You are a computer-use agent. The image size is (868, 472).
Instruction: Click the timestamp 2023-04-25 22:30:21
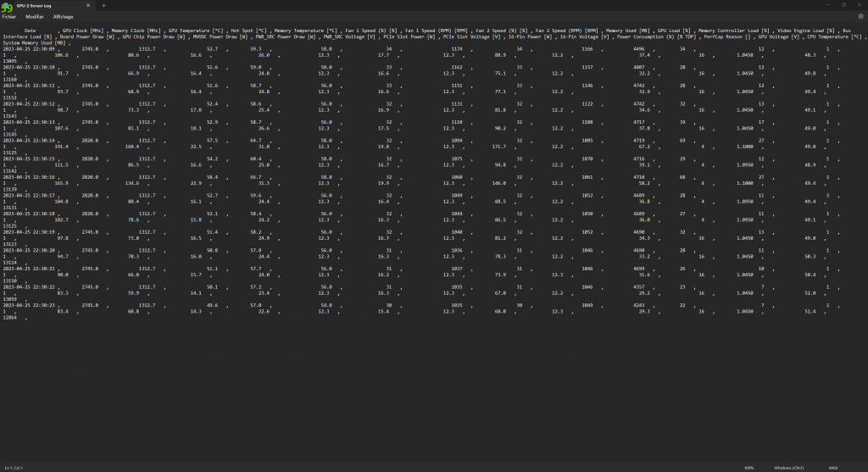pyautogui.click(x=29, y=269)
